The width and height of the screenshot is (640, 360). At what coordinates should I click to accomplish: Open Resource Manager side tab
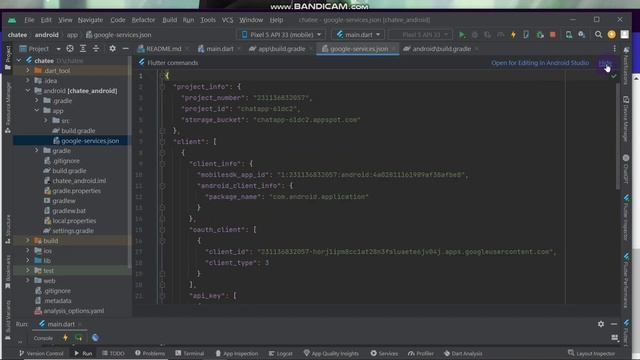point(8,108)
